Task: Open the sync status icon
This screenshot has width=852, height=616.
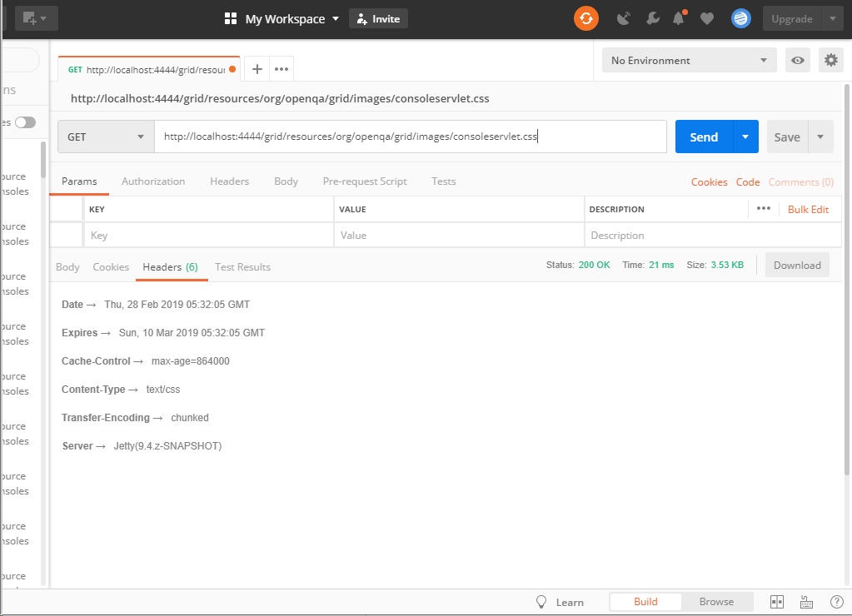Action: (585, 17)
